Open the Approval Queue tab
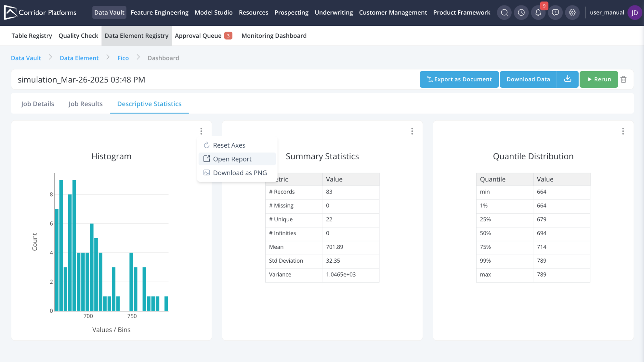 pyautogui.click(x=203, y=36)
